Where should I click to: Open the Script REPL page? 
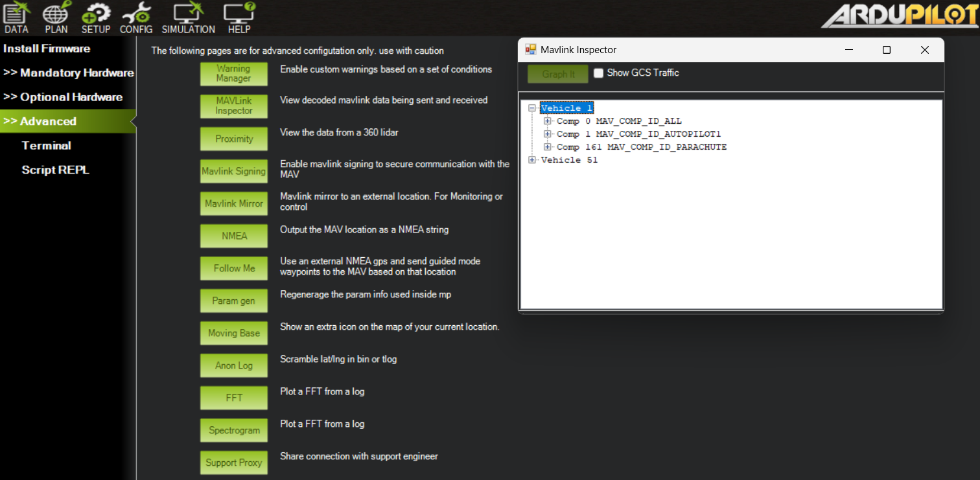(x=55, y=170)
